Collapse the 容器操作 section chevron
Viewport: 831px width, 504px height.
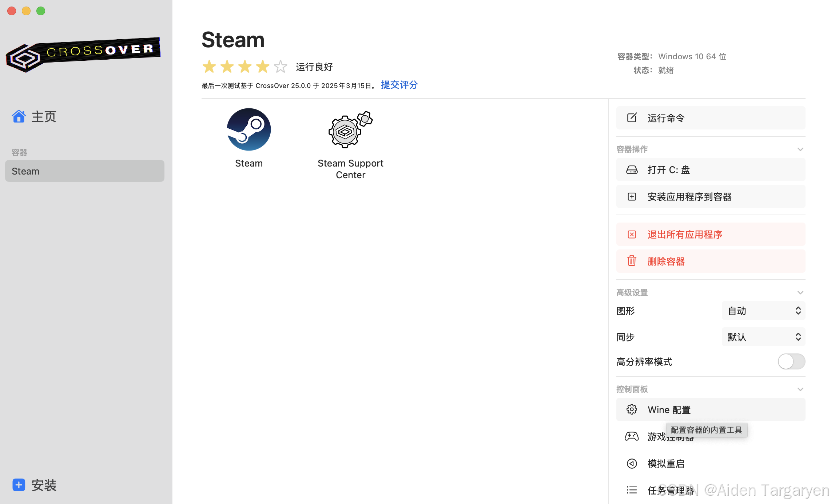(800, 149)
